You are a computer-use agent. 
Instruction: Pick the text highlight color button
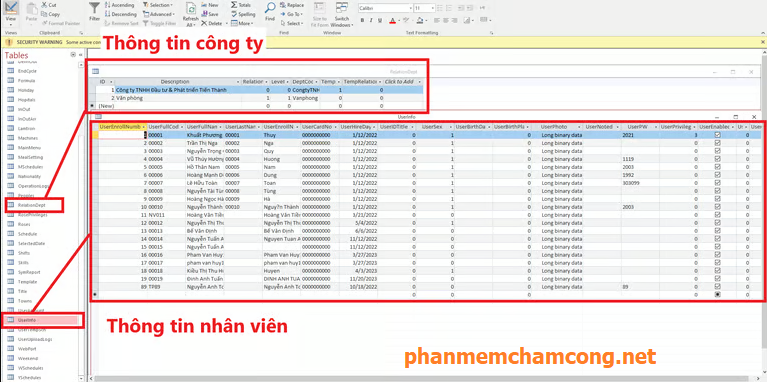click(x=406, y=21)
